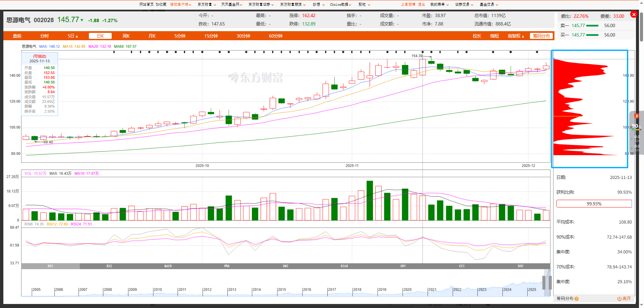Toggle the 筹码分布 chip distribution button
This screenshot has height=308, width=644.
[541, 36]
